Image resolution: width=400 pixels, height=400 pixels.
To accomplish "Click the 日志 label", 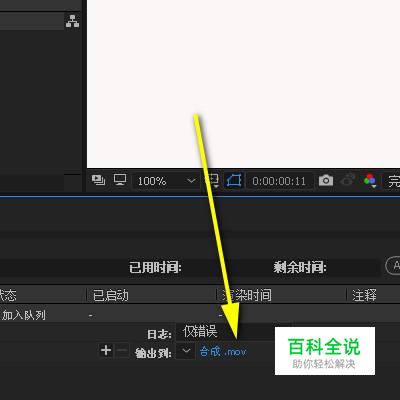I will coord(159,334).
